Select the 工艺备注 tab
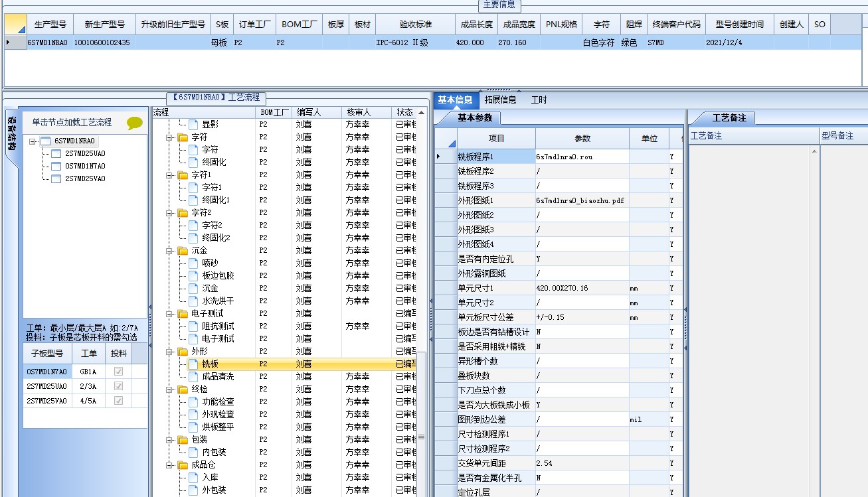Viewport: 868px width, 497px height. [729, 118]
